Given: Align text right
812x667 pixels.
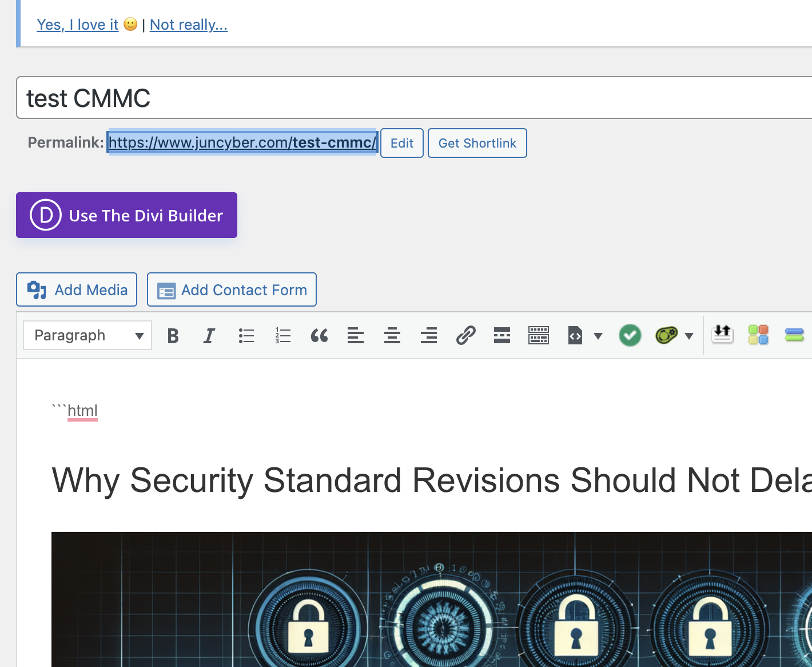Looking at the screenshot, I should tap(429, 336).
